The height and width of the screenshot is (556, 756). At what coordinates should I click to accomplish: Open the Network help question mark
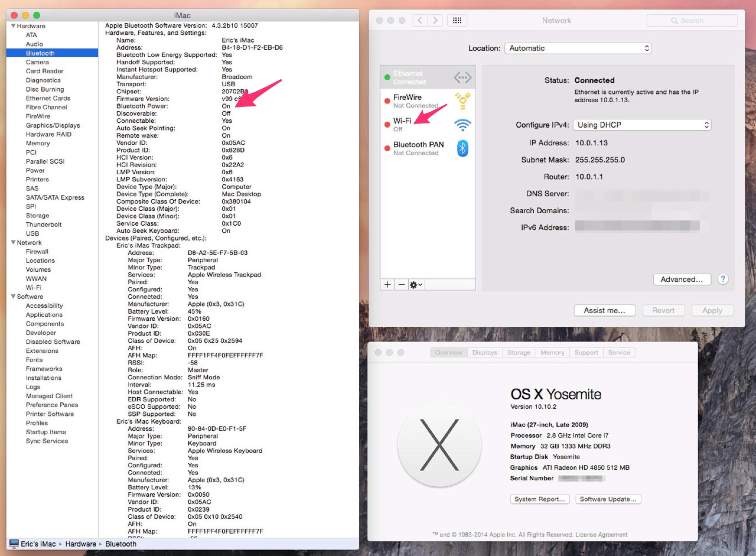(x=722, y=279)
